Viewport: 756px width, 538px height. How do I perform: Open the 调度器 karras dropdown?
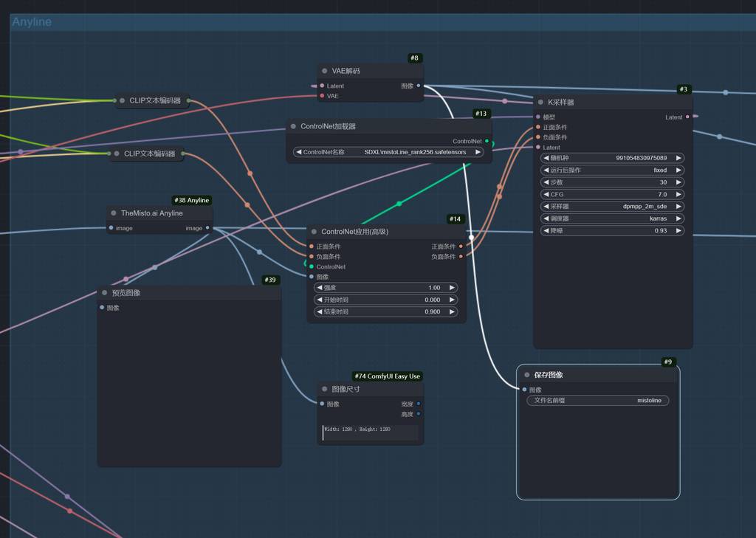point(613,218)
